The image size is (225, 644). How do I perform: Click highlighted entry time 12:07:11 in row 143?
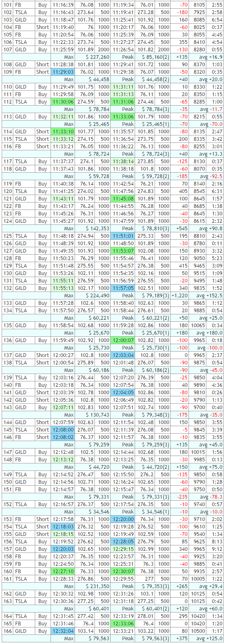click(63, 407)
